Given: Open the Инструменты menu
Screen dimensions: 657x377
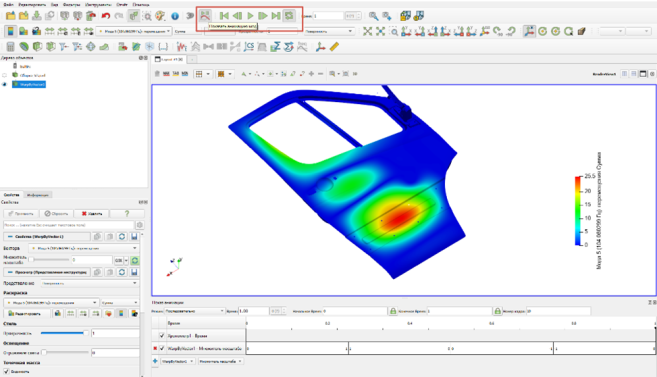Looking at the screenshot, I should (98, 4).
